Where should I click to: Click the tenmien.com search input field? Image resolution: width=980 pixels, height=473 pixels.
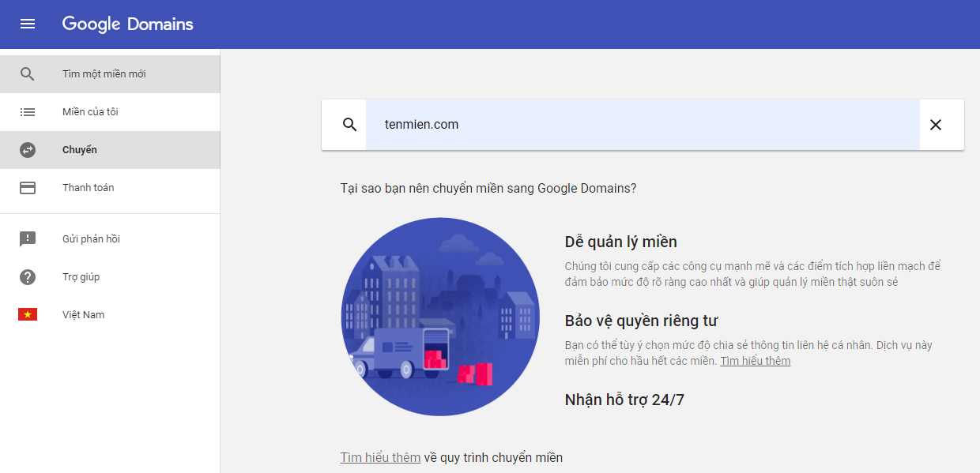coord(643,125)
